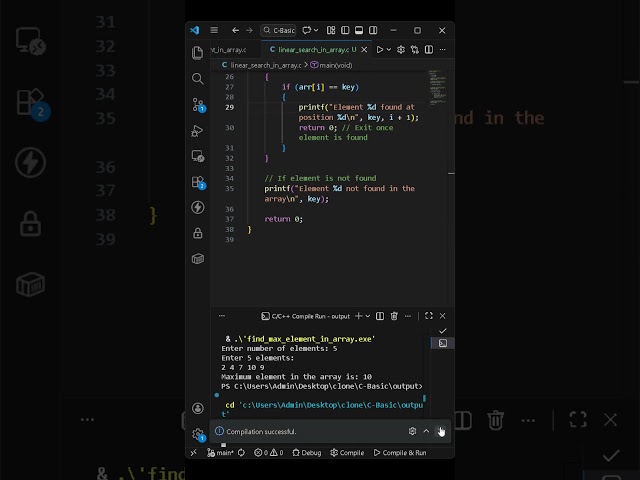Go forward with the right arrow
Image resolution: width=640 pixels, height=480 pixels.
pyautogui.click(x=249, y=30)
